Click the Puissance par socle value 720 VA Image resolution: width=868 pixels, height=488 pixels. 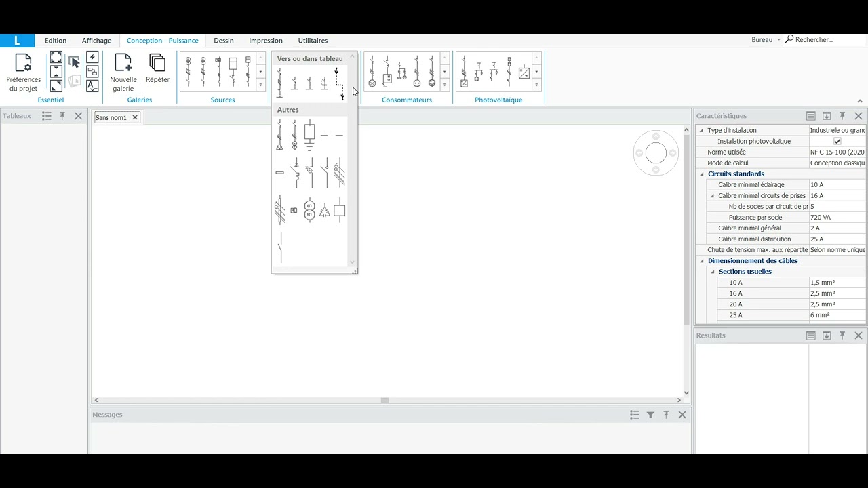(837, 218)
